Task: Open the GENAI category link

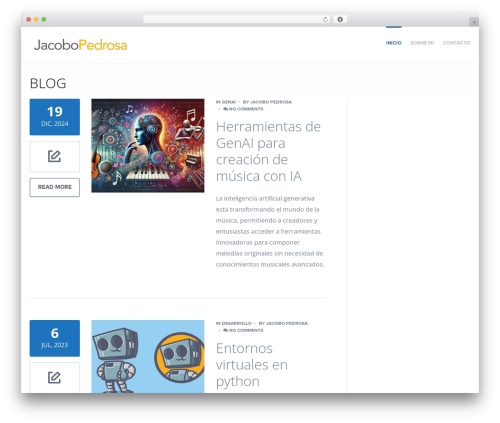Action: [229, 102]
